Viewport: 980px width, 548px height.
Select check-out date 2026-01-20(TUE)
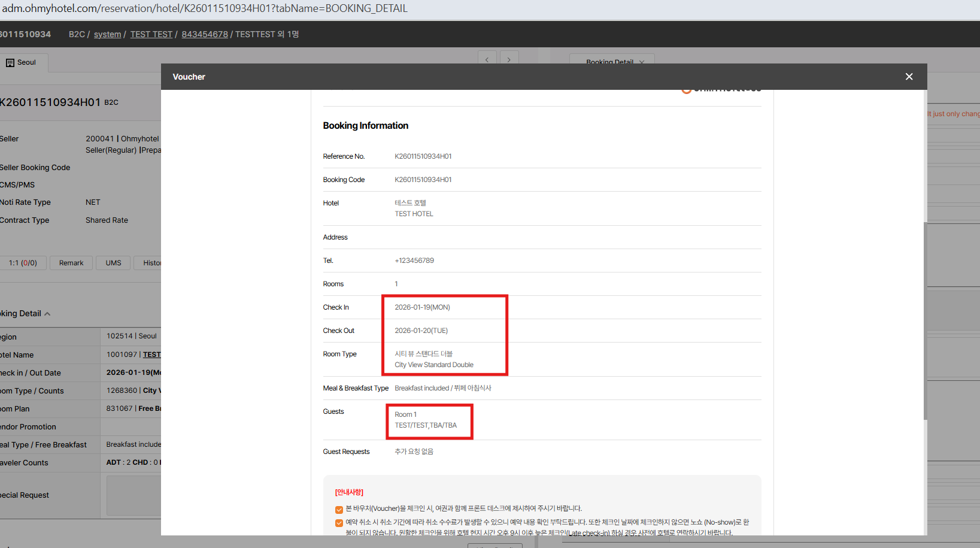(x=421, y=331)
